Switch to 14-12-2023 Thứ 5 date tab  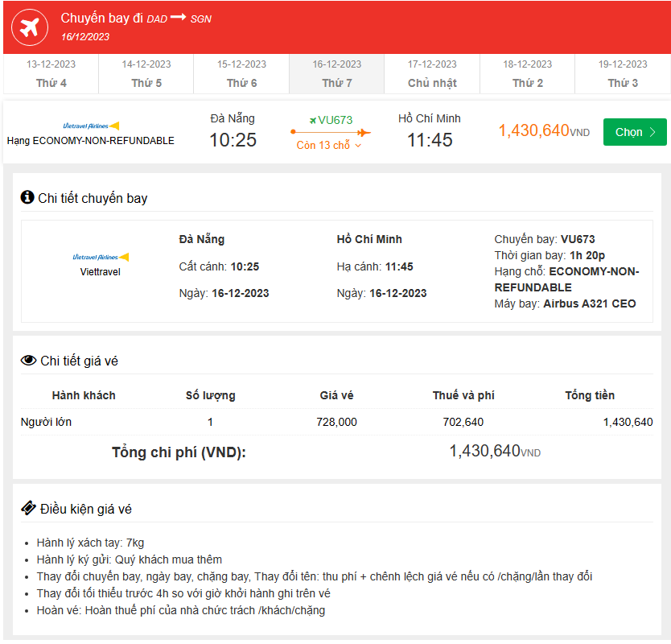point(146,74)
